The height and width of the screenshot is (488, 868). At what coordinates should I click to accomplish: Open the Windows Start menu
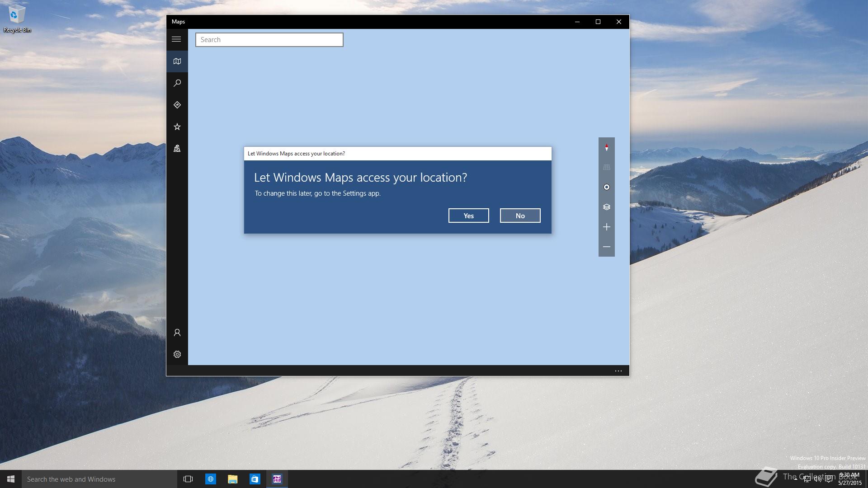click(11, 479)
